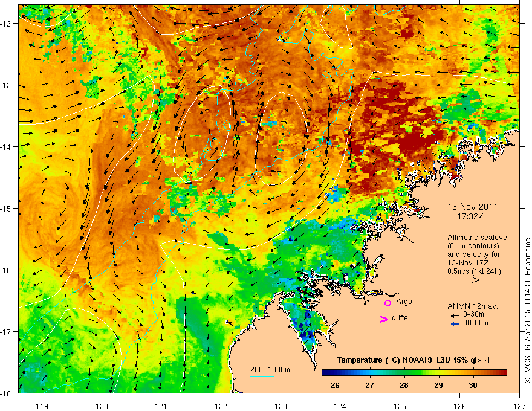
Task: Click the 0.5m/s velocity scale arrow
Action: coord(467,280)
